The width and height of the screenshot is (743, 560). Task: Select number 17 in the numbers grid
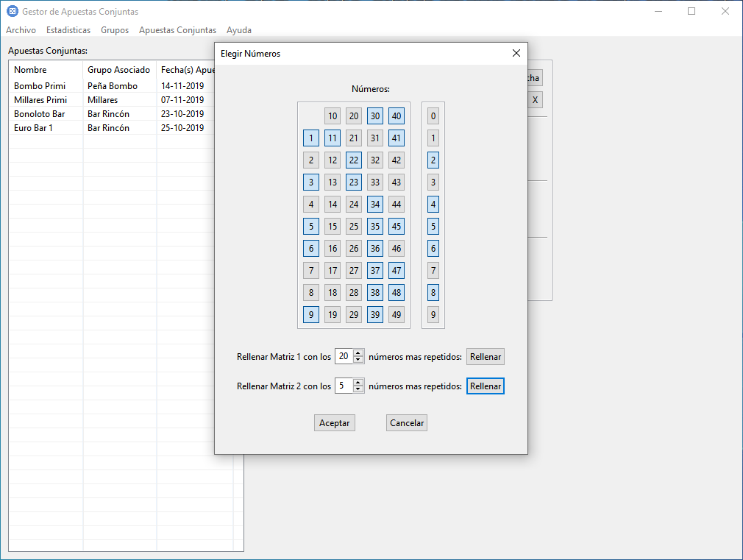pos(333,270)
